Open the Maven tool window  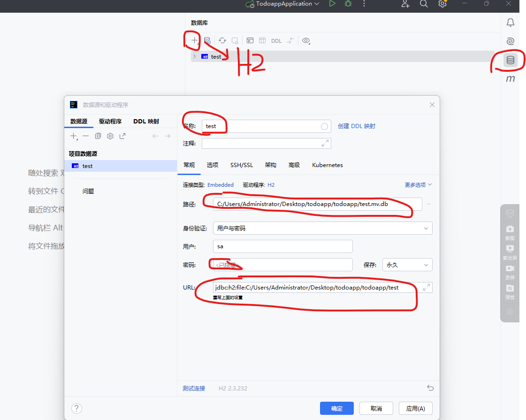pos(510,79)
